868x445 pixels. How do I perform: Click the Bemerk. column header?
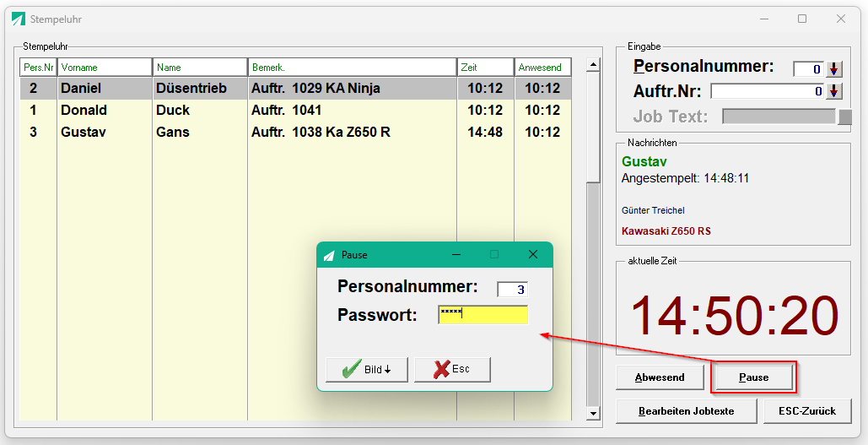tap(352, 67)
